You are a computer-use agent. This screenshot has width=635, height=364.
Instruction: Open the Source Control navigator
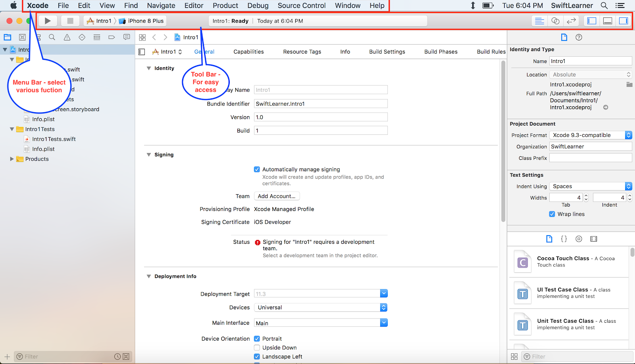pyautogui.click(x=22, y=37)
